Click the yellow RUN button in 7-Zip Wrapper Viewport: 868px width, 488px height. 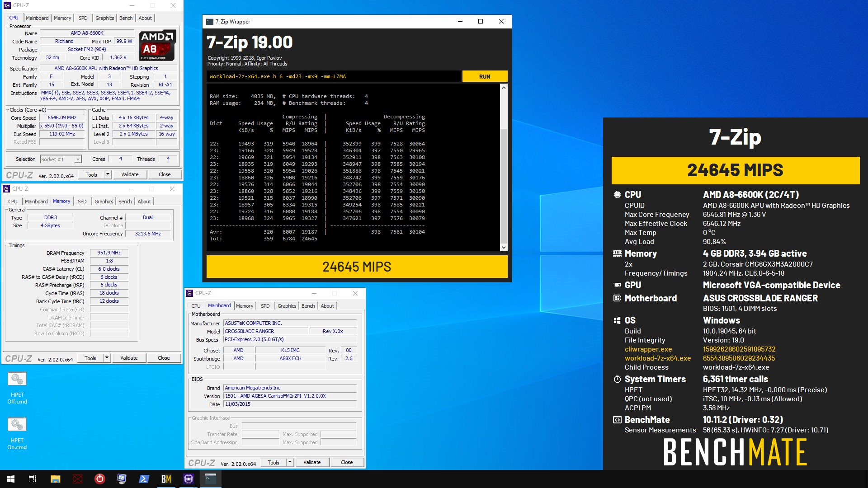point(485,76)
